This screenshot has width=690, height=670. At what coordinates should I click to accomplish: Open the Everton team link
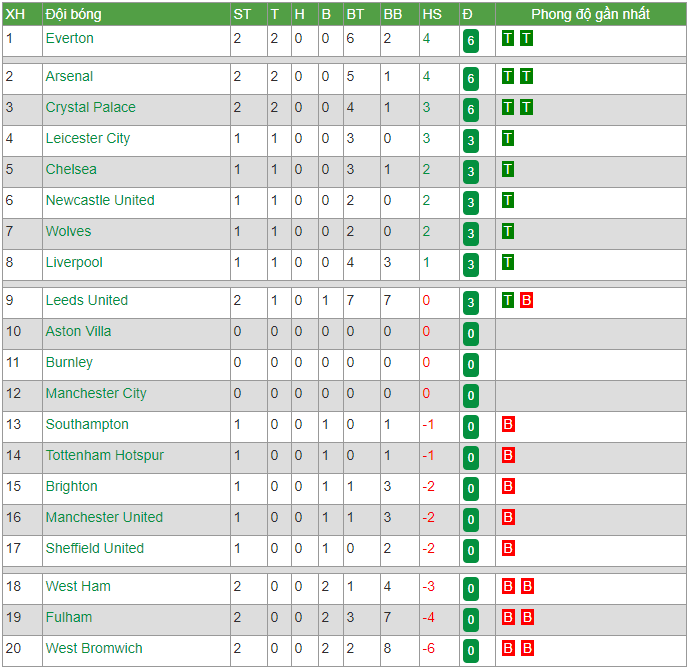coord(70,38)
